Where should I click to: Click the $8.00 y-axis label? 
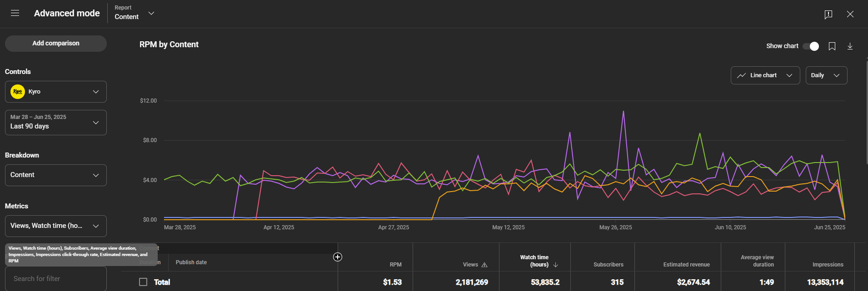(x=150, y=140)
